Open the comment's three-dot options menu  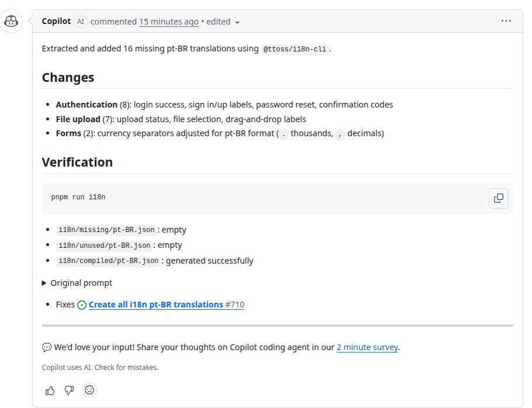coord(506,21)
